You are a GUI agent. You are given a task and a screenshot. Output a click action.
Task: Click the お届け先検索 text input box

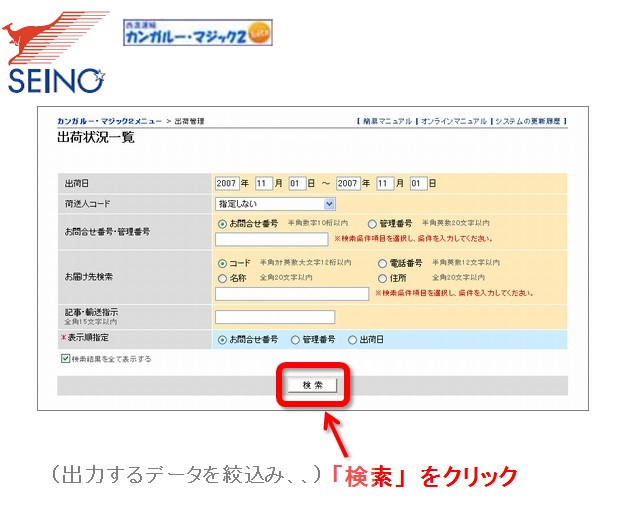click(x=292, y=294)
